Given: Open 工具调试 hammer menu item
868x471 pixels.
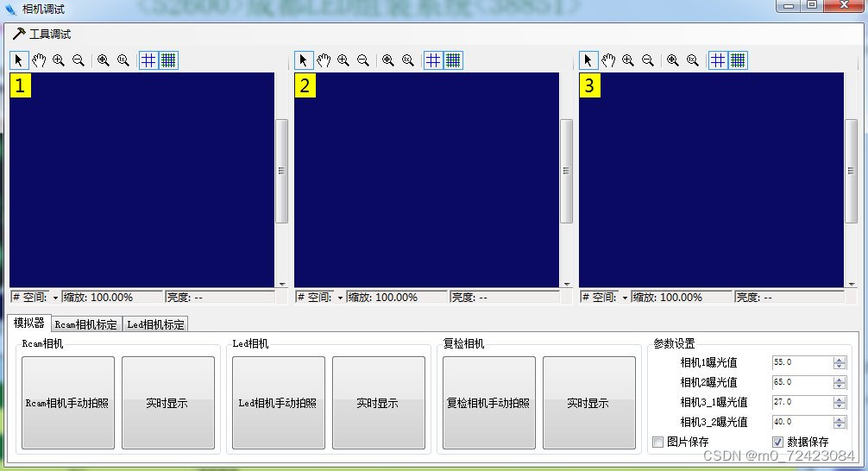Looking at the screenshot, I should (x=42, y=35).
